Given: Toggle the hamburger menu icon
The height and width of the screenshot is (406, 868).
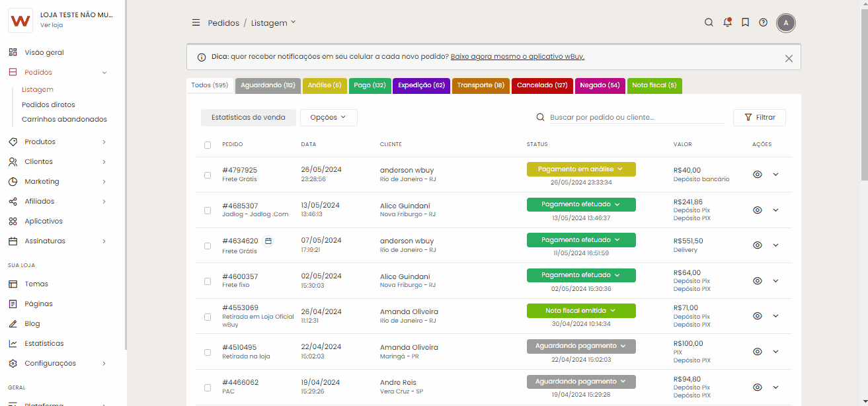Looking at the screenshot, I should tap(196, 22).
